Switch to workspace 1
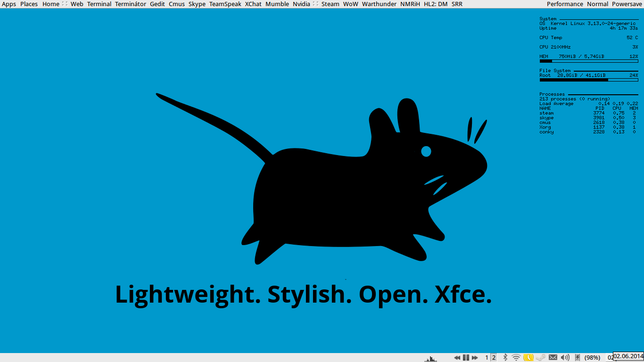644x362 pixels. 487,357
